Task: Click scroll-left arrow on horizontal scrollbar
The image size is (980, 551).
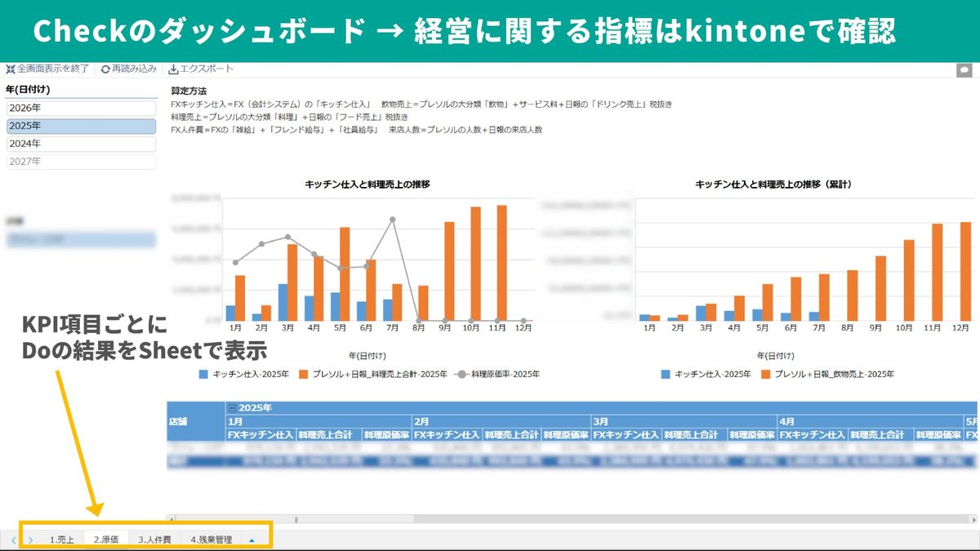Action: pyautogui.click(x=170, y=518)
